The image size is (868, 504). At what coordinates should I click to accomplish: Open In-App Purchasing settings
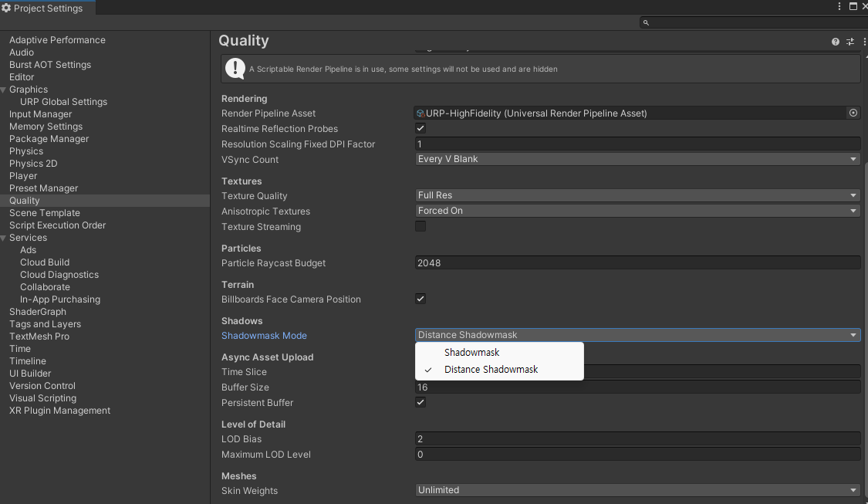(60, 299)
